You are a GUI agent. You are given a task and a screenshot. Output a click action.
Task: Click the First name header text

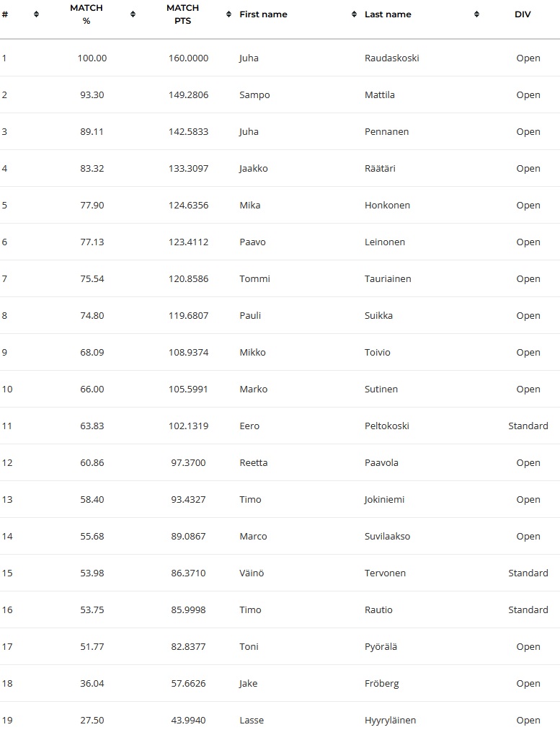pos(263,14)
